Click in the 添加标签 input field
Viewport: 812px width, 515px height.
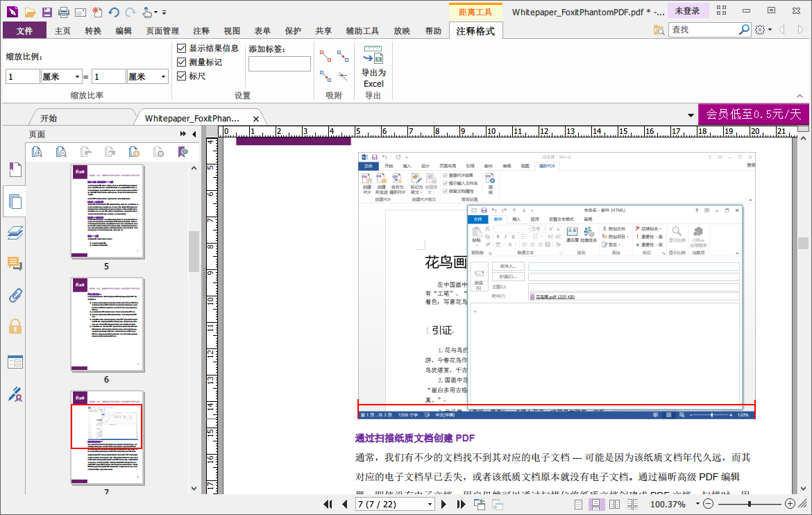click(279, 63)
